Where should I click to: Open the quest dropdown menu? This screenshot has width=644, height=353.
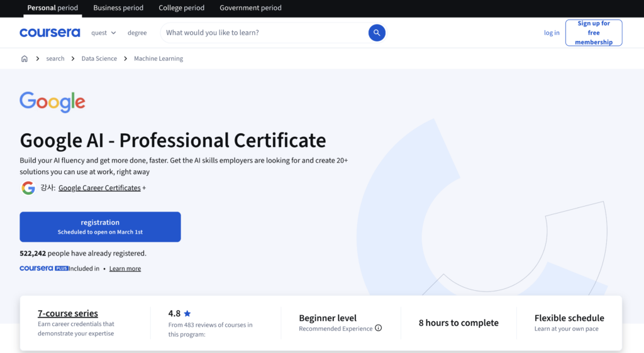104,33
